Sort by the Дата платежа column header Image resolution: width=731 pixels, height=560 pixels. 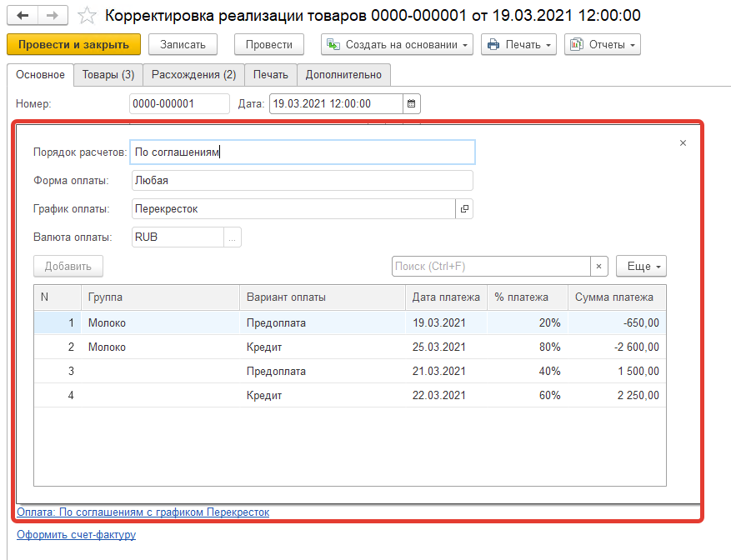click(446, 297)
